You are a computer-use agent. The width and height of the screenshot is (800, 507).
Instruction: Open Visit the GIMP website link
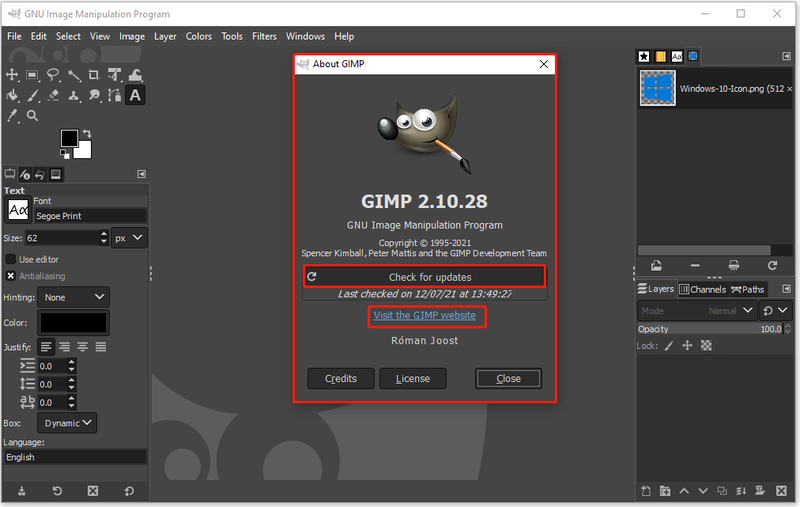(x=424, y=315)
